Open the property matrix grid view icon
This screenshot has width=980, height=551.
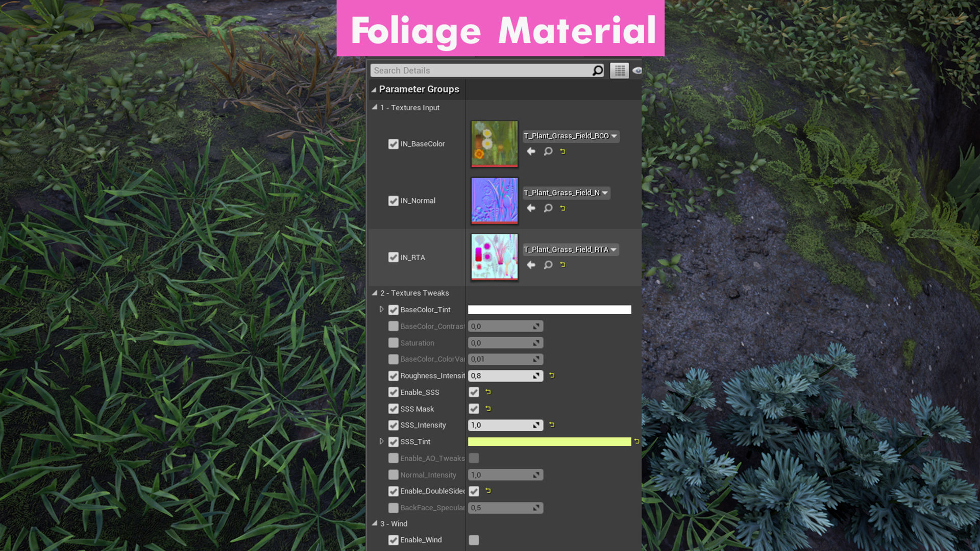click(619, 70)
